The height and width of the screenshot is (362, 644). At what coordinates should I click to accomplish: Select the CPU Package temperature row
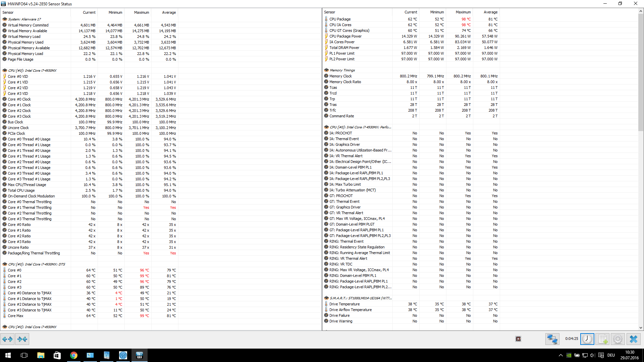pyautogui.click(x=411, y=19)
